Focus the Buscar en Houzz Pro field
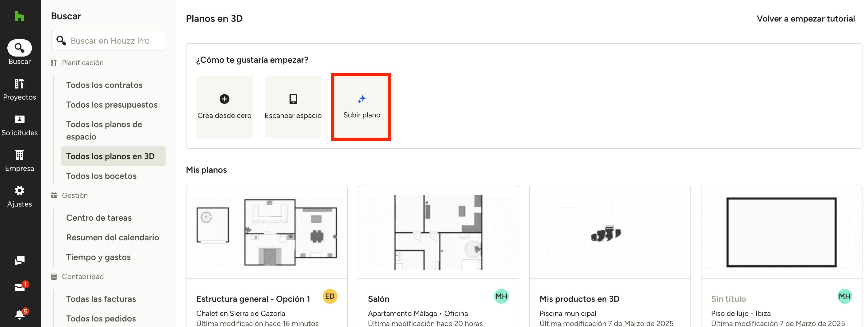 115,41
